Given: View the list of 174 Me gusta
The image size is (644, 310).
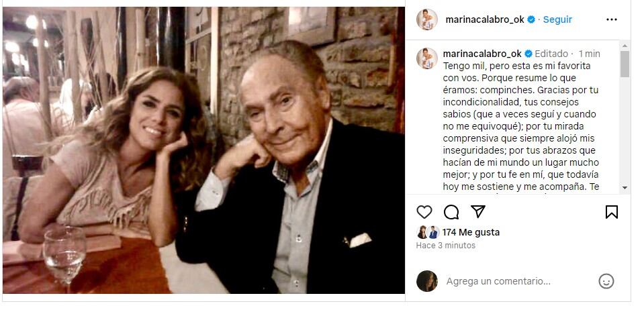Looking at the screenshot, I should [471, 232].
